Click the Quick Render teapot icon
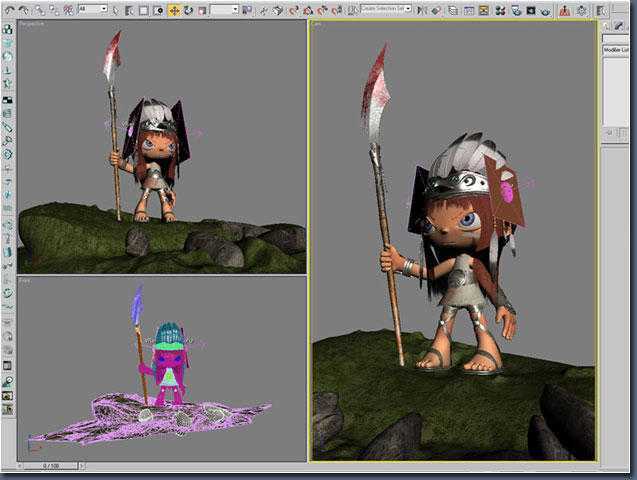The width and height of the screenshot is (637, 480). tap(546, 11)
